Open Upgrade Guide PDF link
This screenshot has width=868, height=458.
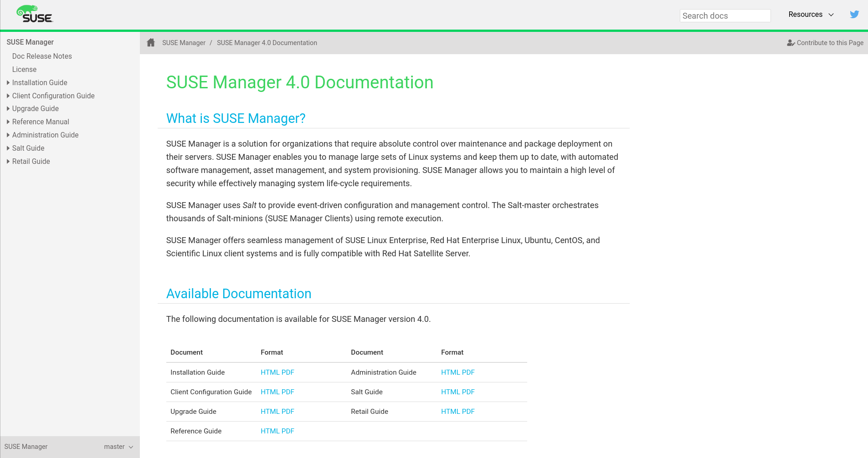click(288, 412)
